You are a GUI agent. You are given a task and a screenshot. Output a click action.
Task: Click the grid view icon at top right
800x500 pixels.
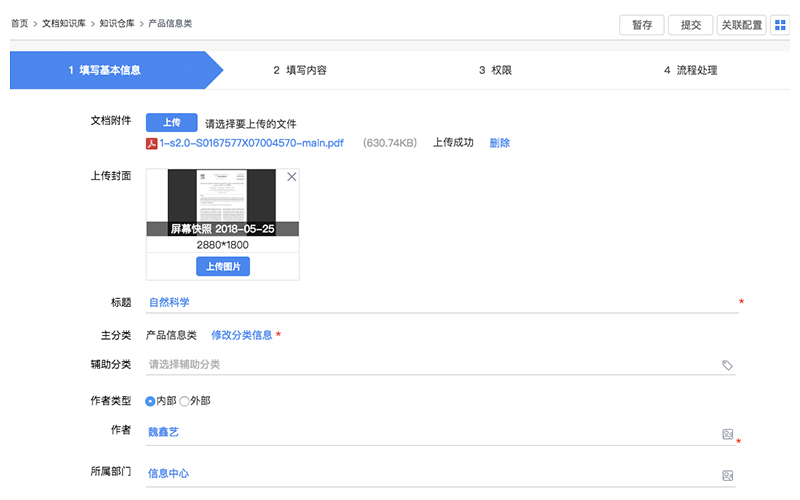click(x=780, y=25)
